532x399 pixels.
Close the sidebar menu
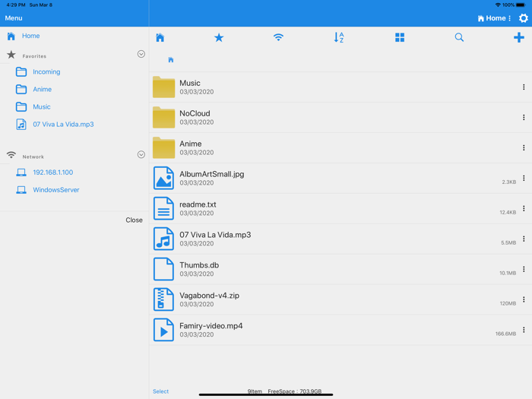click(x=134, y=220)
